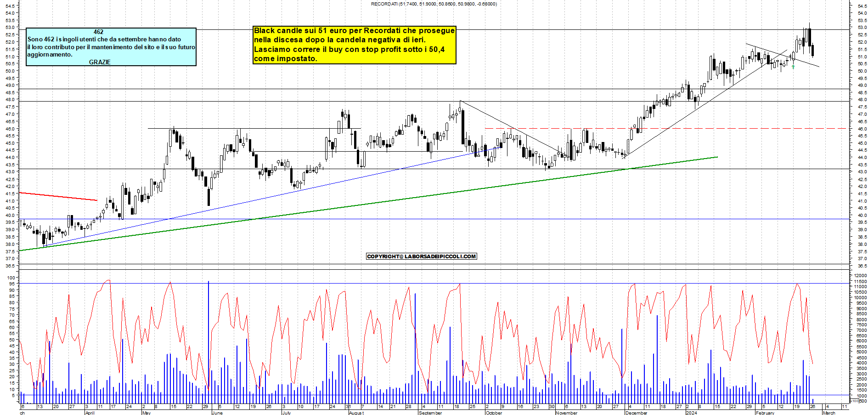868x415 pixels.
Task: Click the 'September' month label
Action: (x=430, y=413)
